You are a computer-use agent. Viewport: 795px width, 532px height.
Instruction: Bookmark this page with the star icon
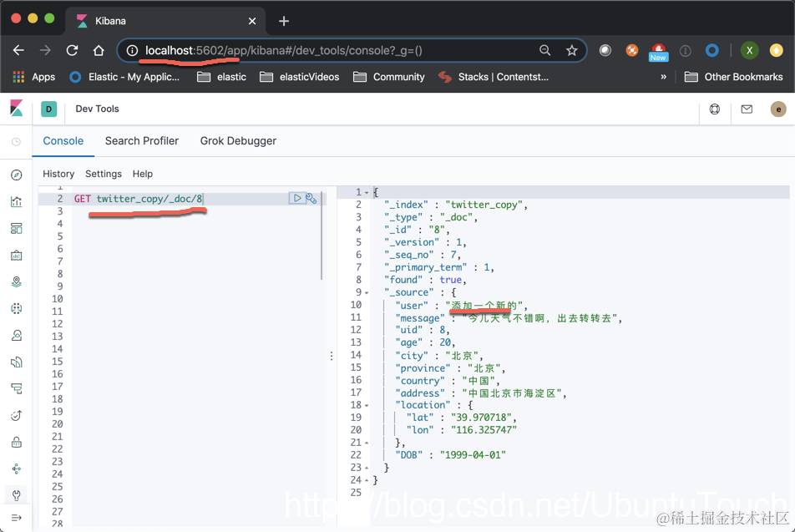click(571, 50)
